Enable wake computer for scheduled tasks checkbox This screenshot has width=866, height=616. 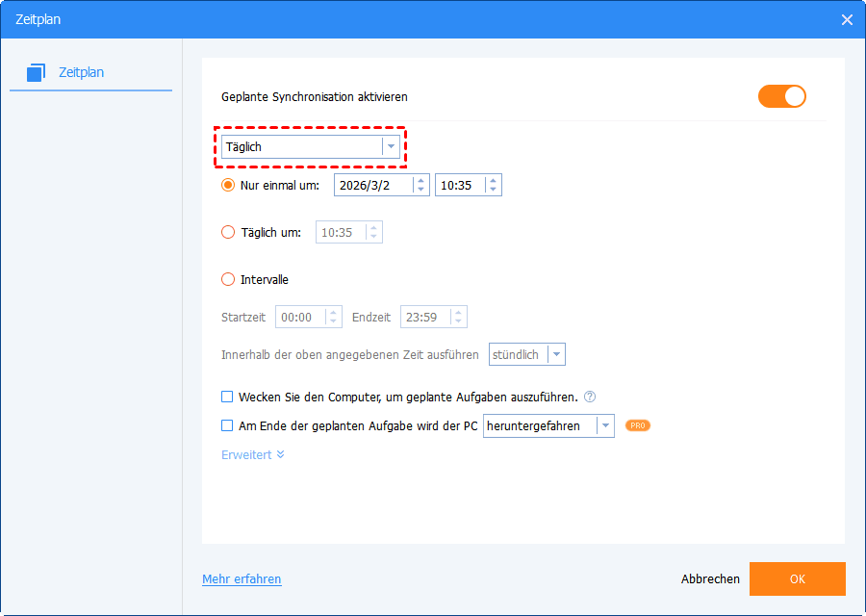click(228, 397)
